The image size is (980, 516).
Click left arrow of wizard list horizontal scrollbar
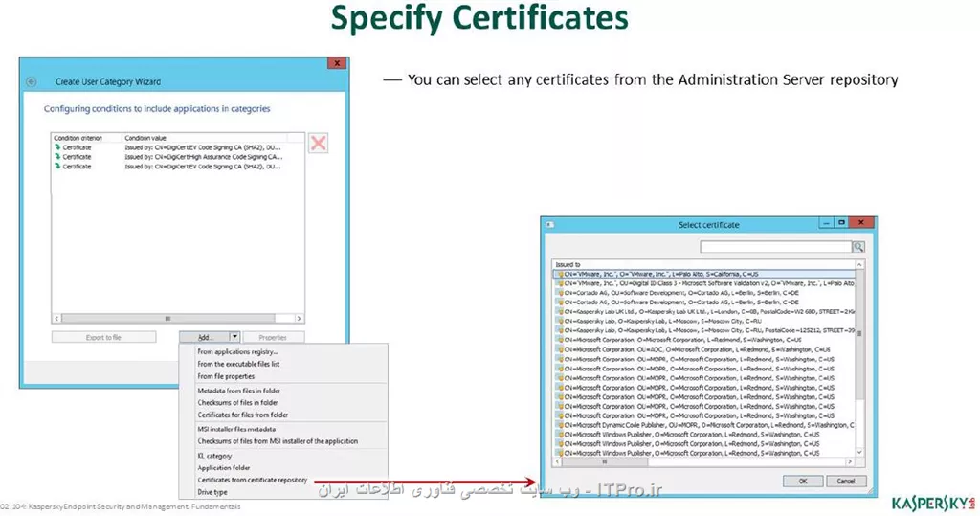click(56, 319)
